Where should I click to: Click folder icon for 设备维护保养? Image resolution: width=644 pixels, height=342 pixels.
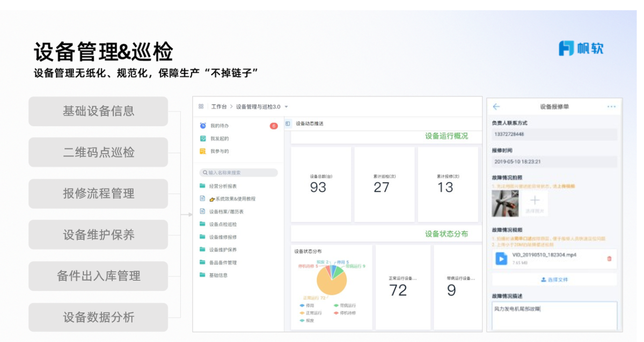202,250
